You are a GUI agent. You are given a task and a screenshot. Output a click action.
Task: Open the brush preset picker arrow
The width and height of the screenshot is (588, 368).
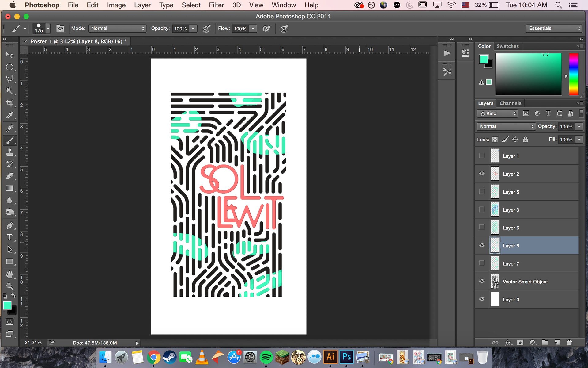coord(48,29)
